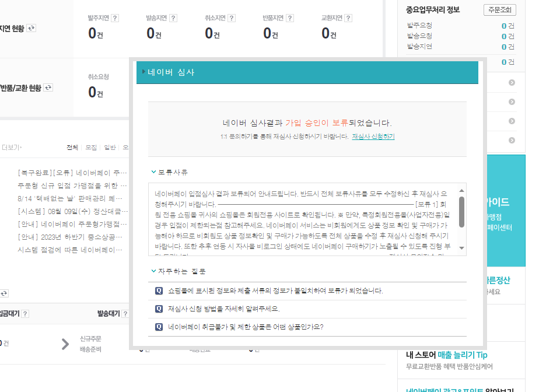Open the 입금대기 help question icon
553x392 pixels.
tap(25, 314)
